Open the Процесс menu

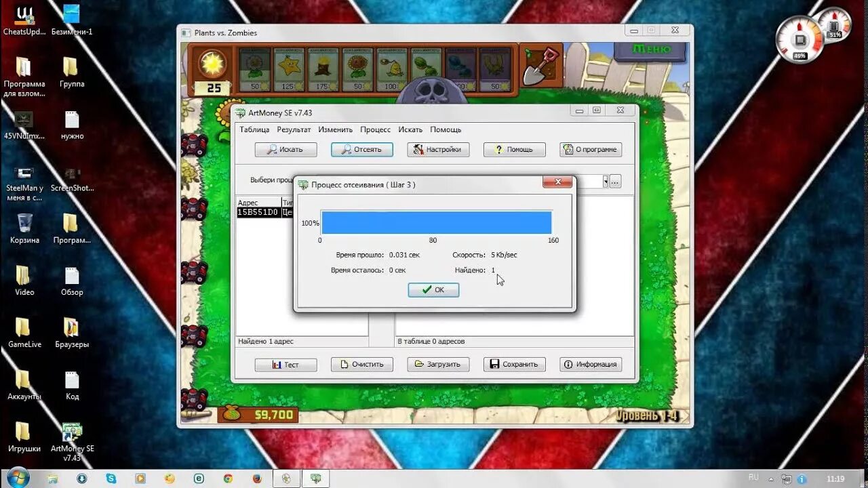(x=375, y=129)
